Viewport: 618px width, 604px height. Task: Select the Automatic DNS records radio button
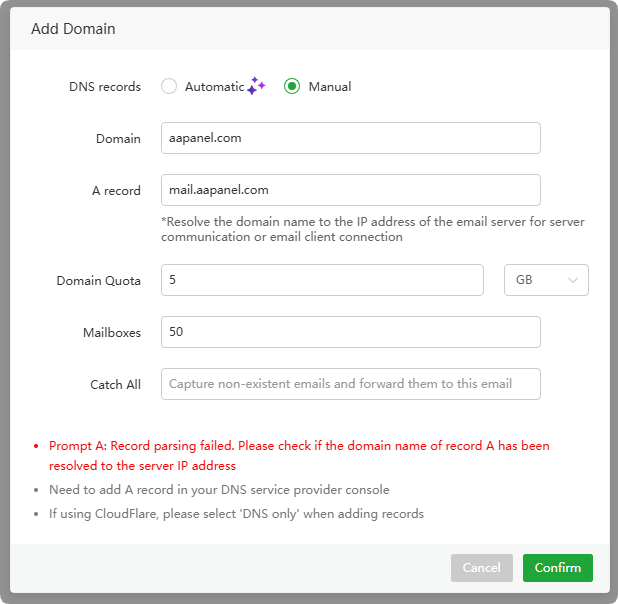tap(169, 87)
